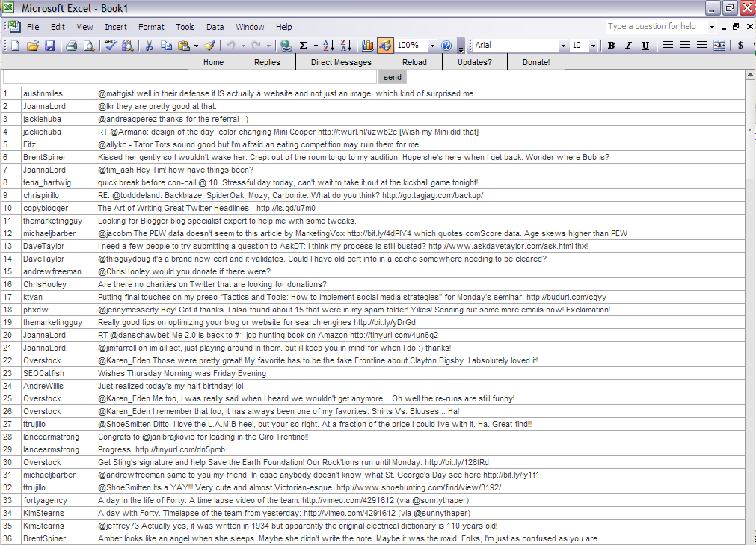The width and height of the screenshot is (756, 545).
Task: Toggle italic formatting
Action: pyautogui.click(x=628, y=46)
